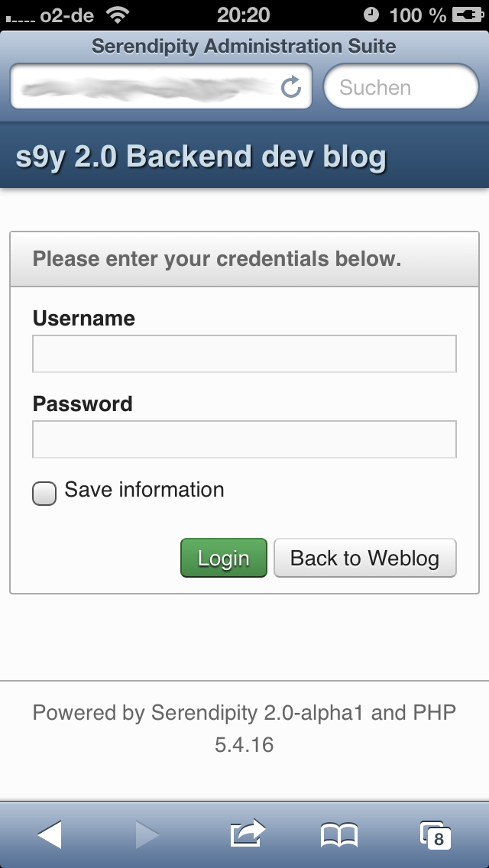The height and width of the screenshot is (868, 489).
Task: Click the green Login button
Action: point(224,558)
